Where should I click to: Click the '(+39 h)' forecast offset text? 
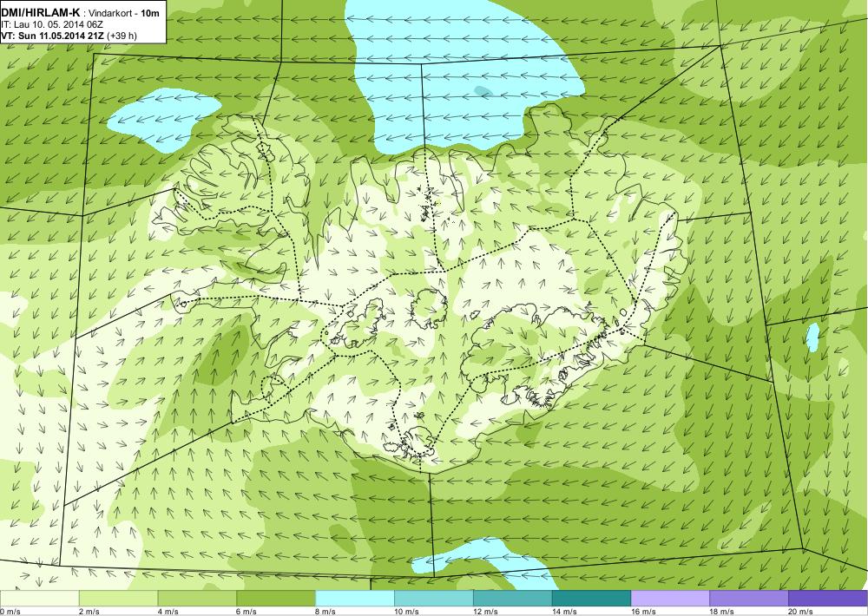point(122,36)
